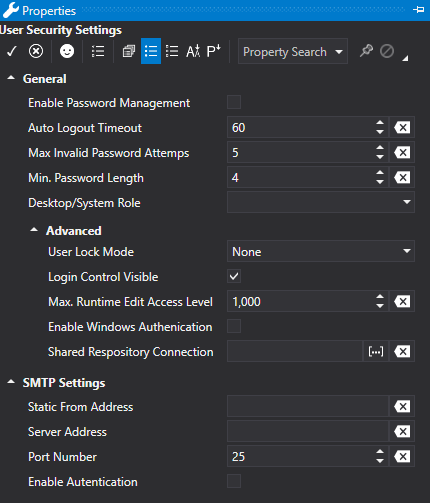
Task: Click the circled X cancel icon
Action: pos(36,51)
